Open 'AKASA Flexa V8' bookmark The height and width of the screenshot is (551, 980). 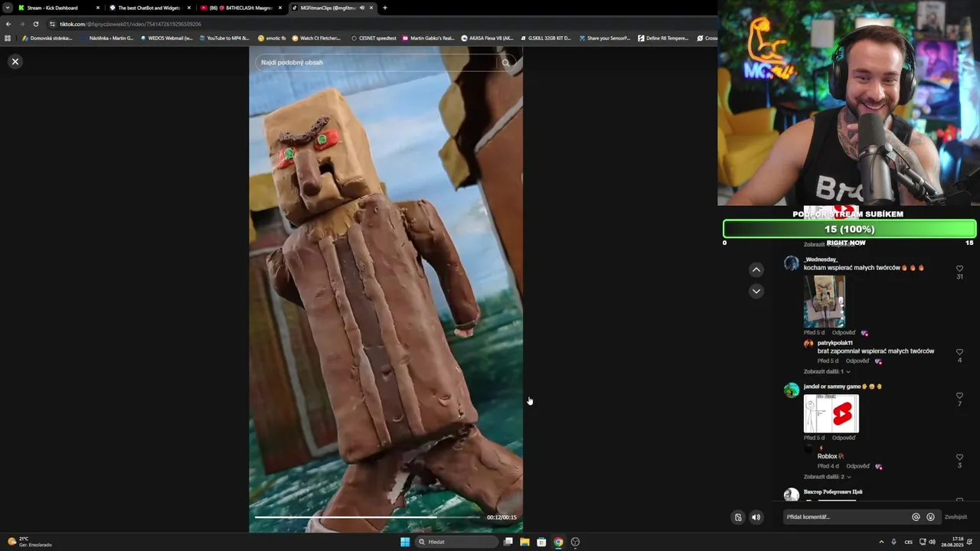click(x=487, y=38)
